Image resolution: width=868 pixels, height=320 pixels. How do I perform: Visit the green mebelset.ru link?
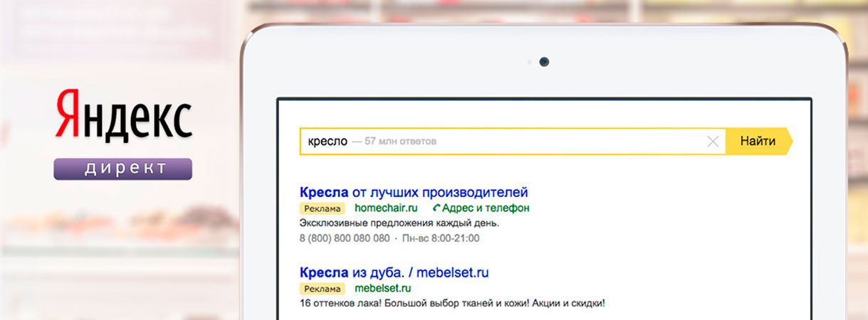pyautogui.click(x=383, y=288)
